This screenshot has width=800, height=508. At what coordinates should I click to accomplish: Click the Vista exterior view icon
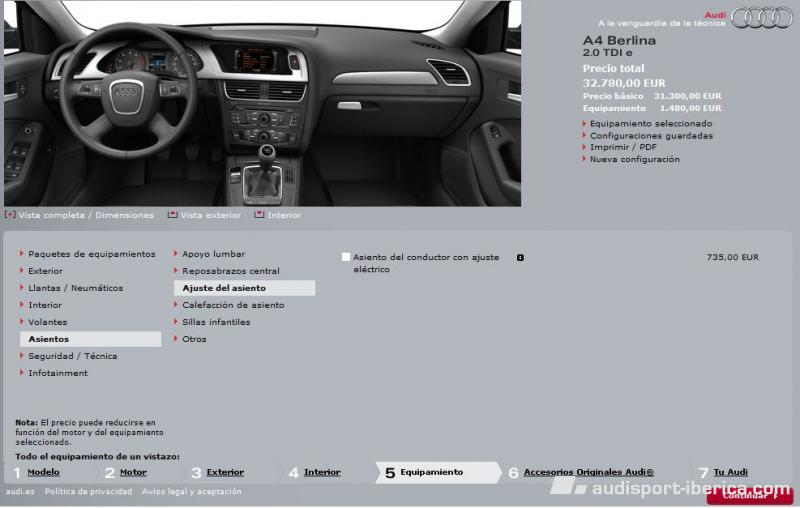[172, 215]
